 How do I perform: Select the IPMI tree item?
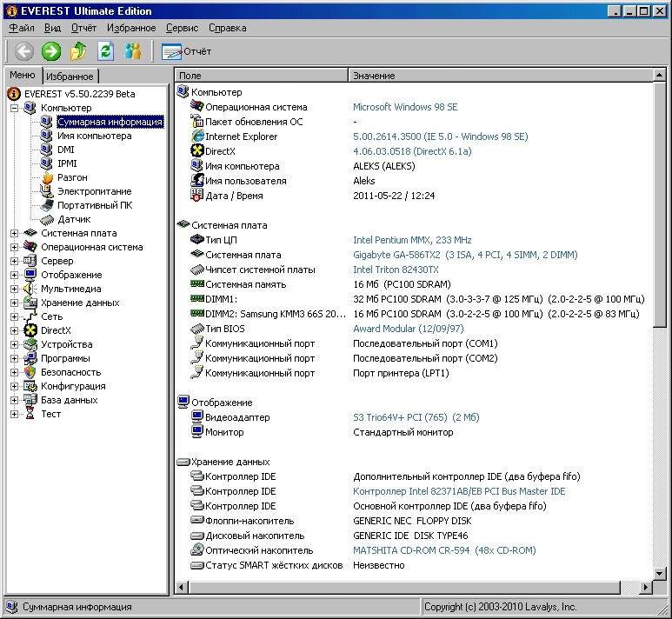pos(67,163)
